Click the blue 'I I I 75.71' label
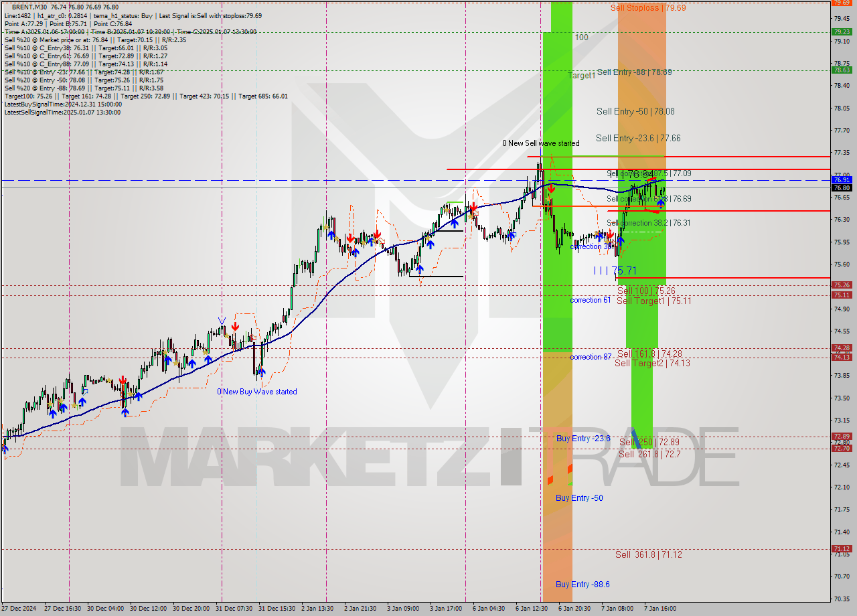 coord(615,271)
